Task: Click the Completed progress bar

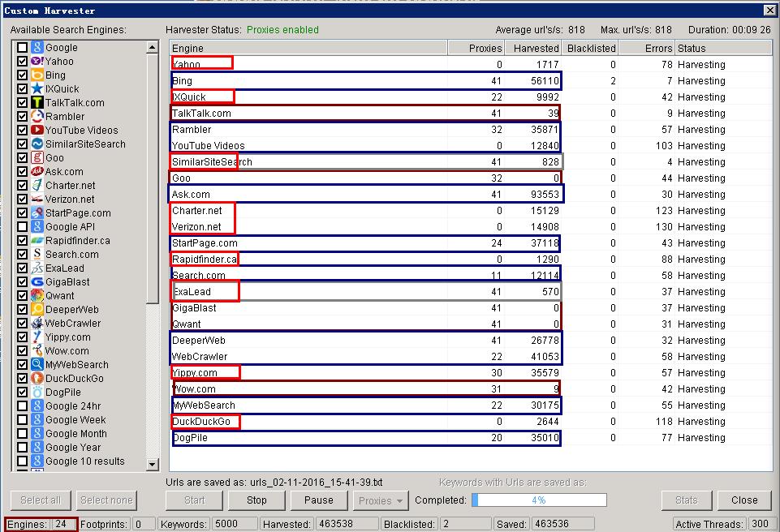Action: coord(539,500)
